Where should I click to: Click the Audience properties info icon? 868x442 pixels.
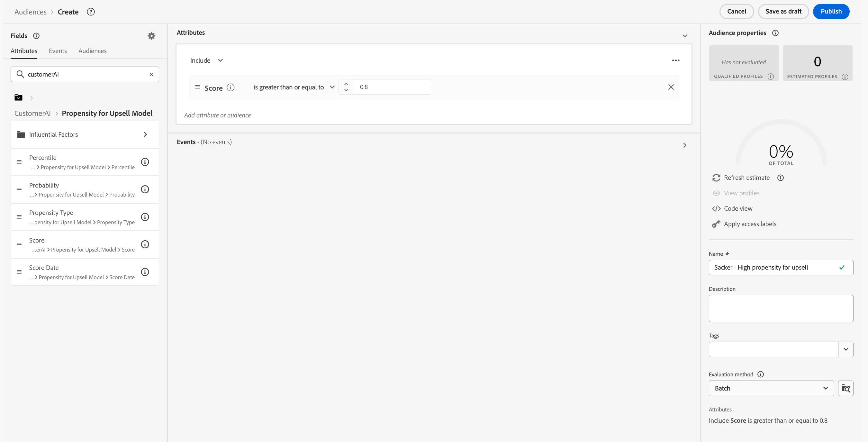pyautogui.click(x=775, y=33)
